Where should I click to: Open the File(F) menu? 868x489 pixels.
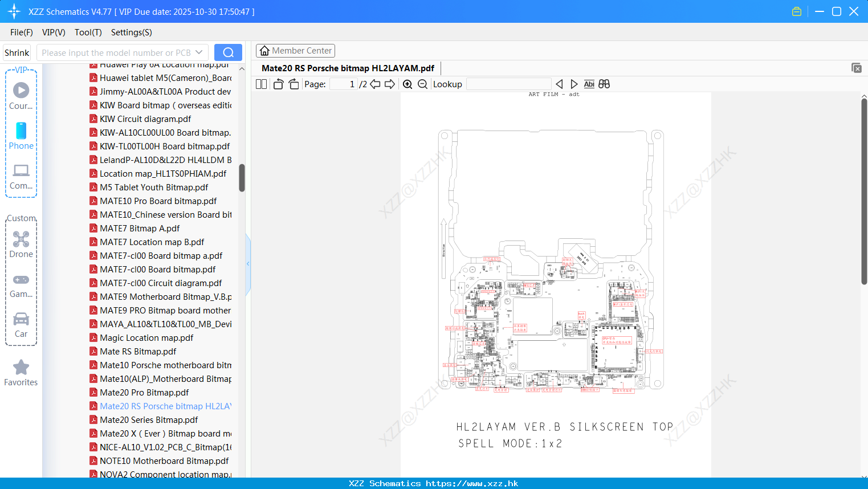coord(22,32)
